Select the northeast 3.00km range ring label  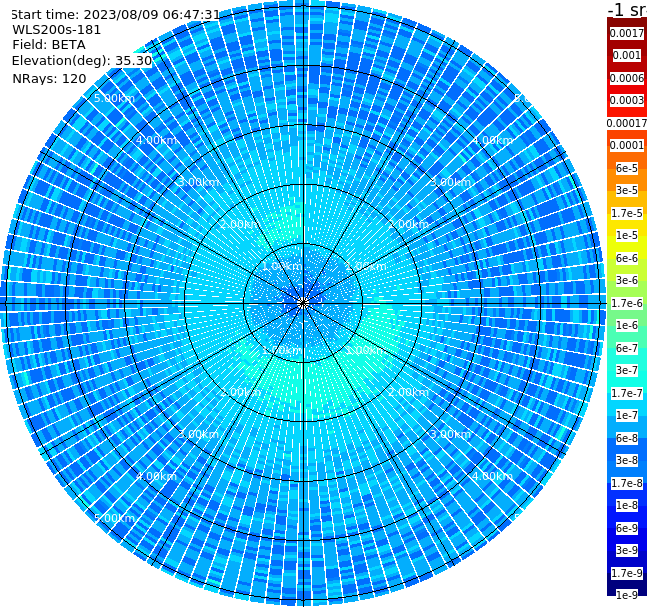coord(451,182)
